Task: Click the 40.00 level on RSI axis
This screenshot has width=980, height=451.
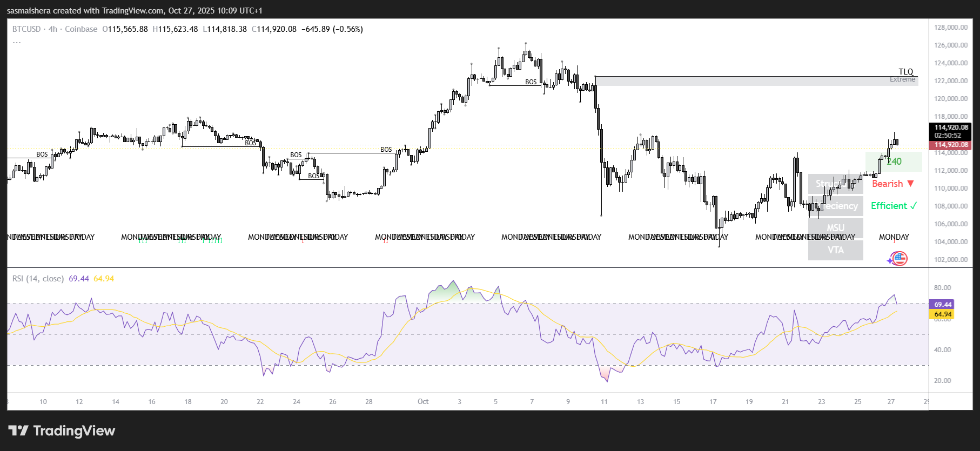Action: pyautogui.click(x=942, y=350)
